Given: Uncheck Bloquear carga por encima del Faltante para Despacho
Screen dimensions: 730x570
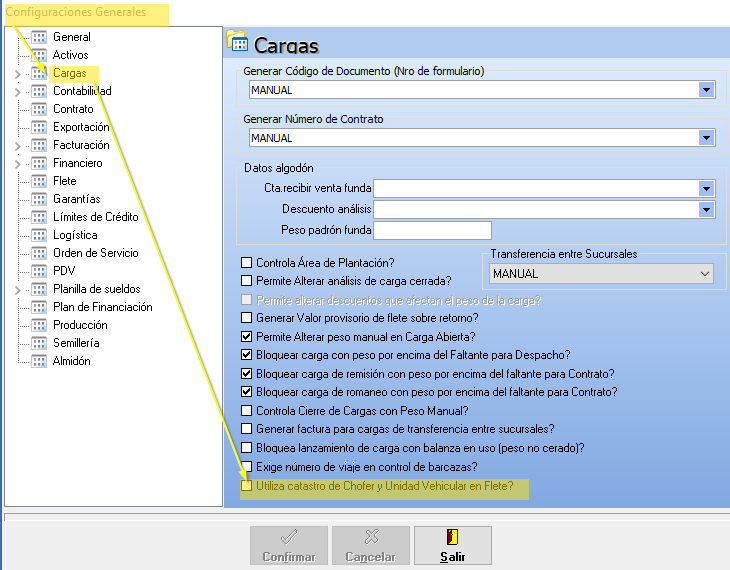Looking at the screenshot, I should coord(246,355).
